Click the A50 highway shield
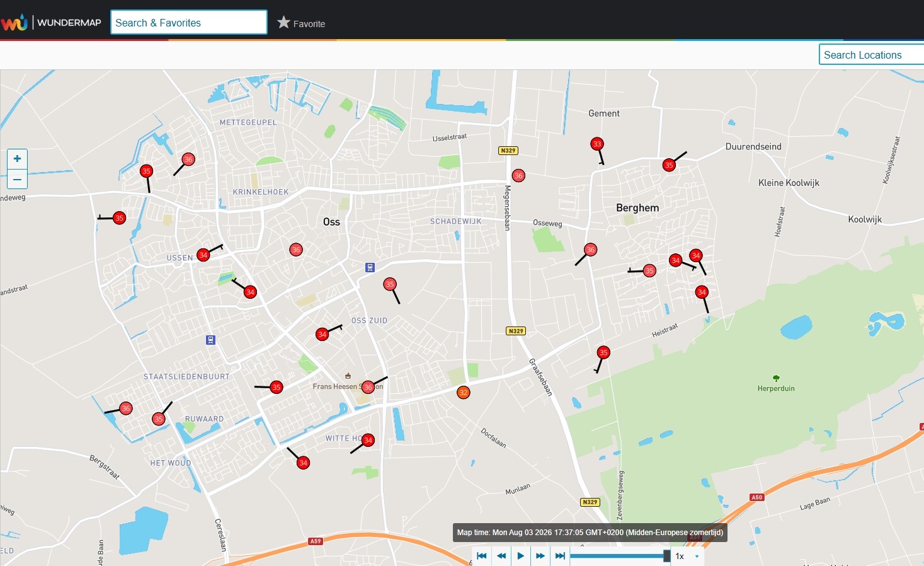The width and height of the screenshot is (924, 566). point(757,497)
